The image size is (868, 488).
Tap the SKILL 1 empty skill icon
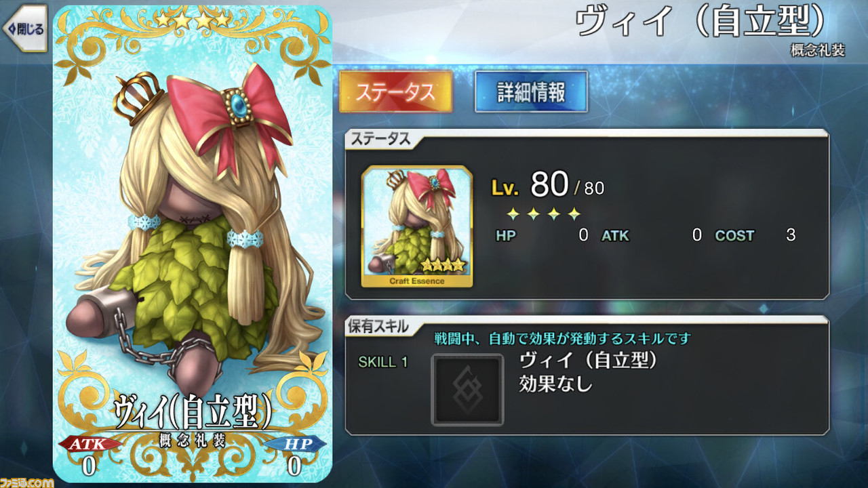[x=468, y=390]
